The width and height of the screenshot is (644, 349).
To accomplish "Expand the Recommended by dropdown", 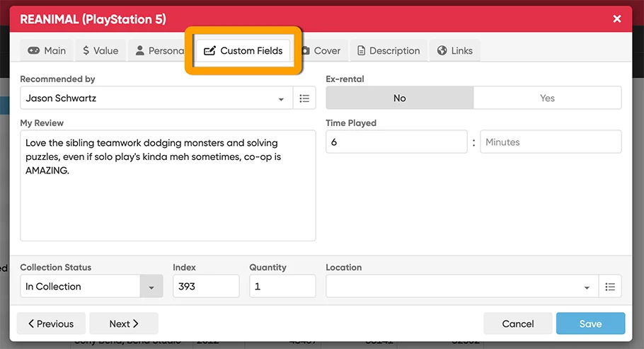I will coord(281,99).
